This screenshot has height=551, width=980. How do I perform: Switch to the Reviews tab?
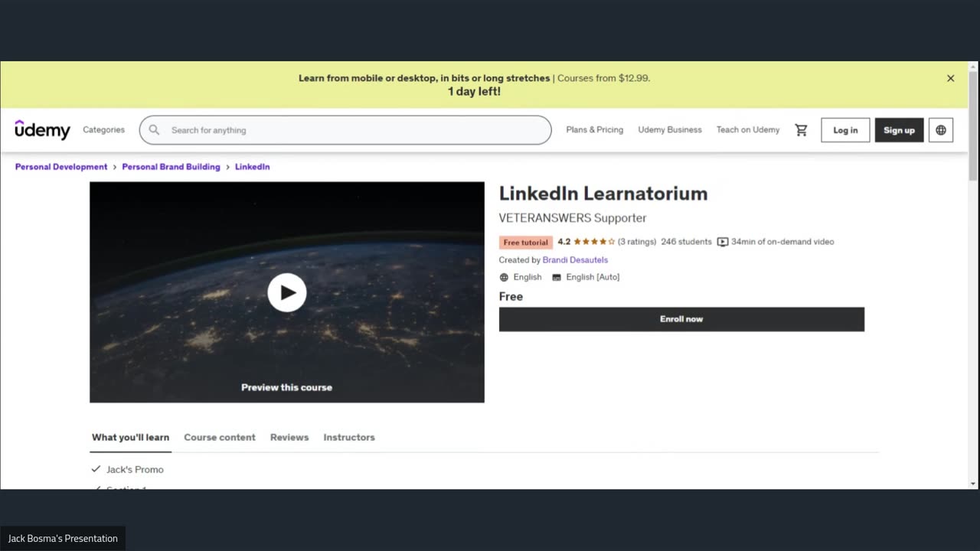click(289, 438)
